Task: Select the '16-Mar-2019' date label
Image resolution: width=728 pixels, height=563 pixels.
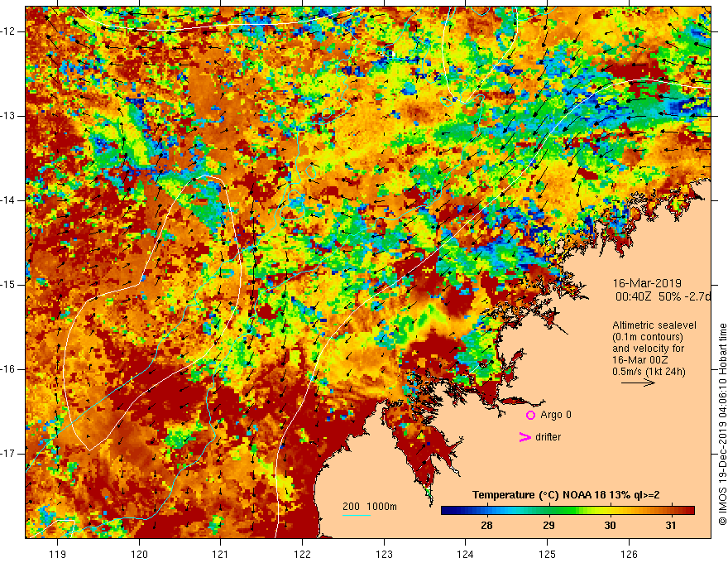Action: point(647,283)
